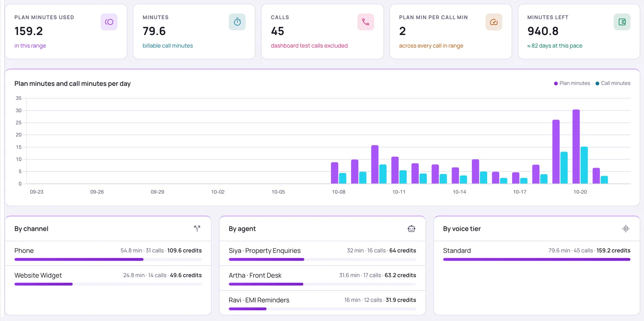
Task: Select the cyan call minutes bar at 10-20
Action: [584, 165]
